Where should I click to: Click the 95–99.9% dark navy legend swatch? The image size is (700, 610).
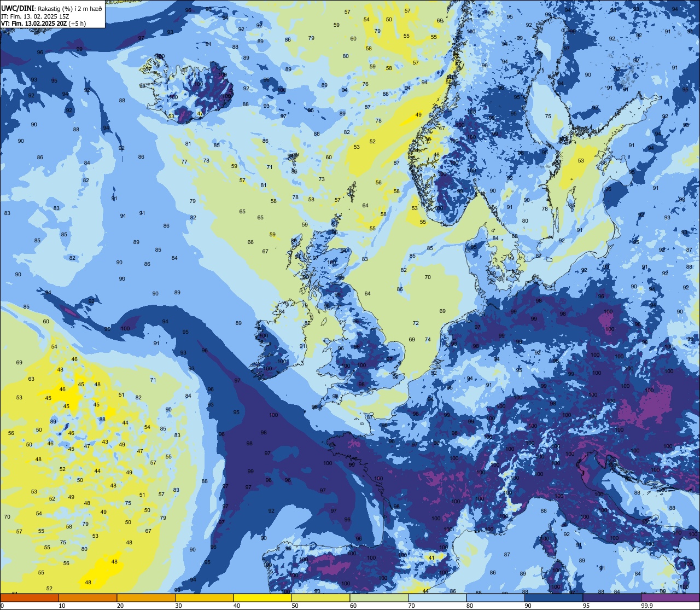tap(612, 597)
